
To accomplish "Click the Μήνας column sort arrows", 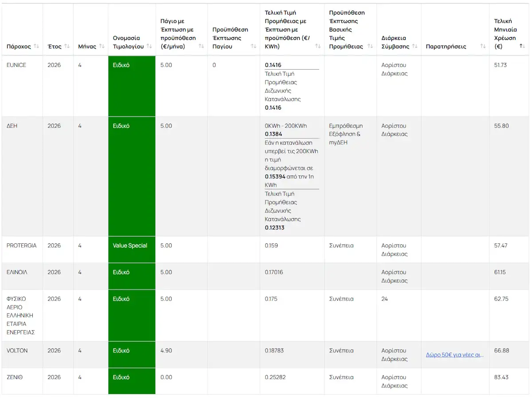I will pyautogui.click(x=102, y=47).
